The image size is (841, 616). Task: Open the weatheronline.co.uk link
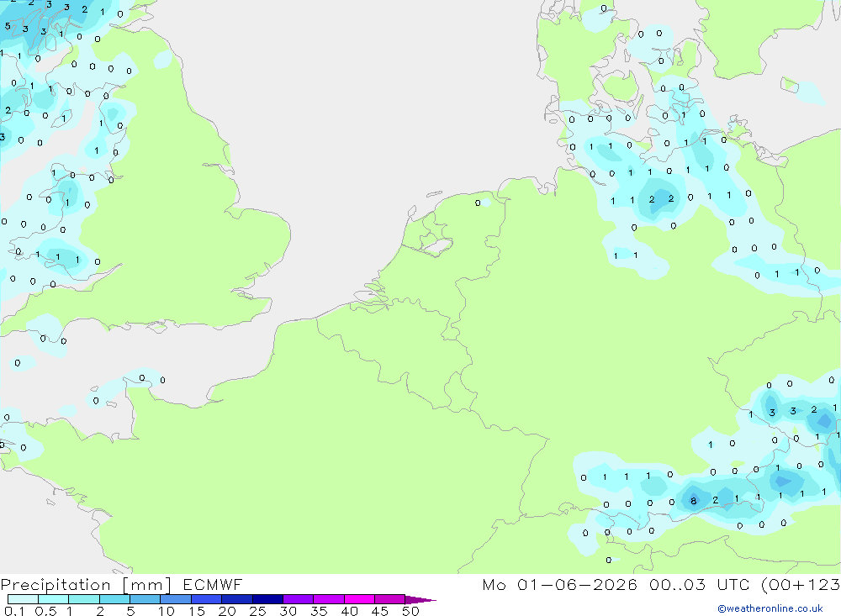(770, 608)
